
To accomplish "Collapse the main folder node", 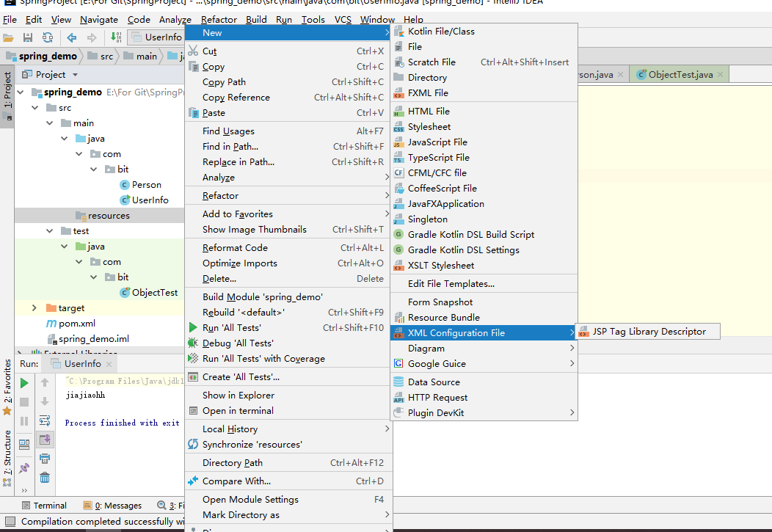I will click(x=50, y=123).
